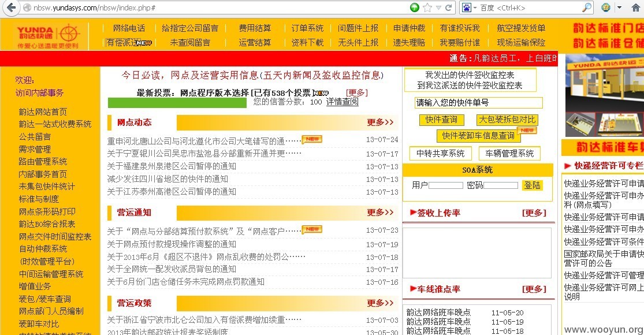
Task: Click 更多>> in the 营运政策 section
Action: pyautogui.click(x=380, y=303)
